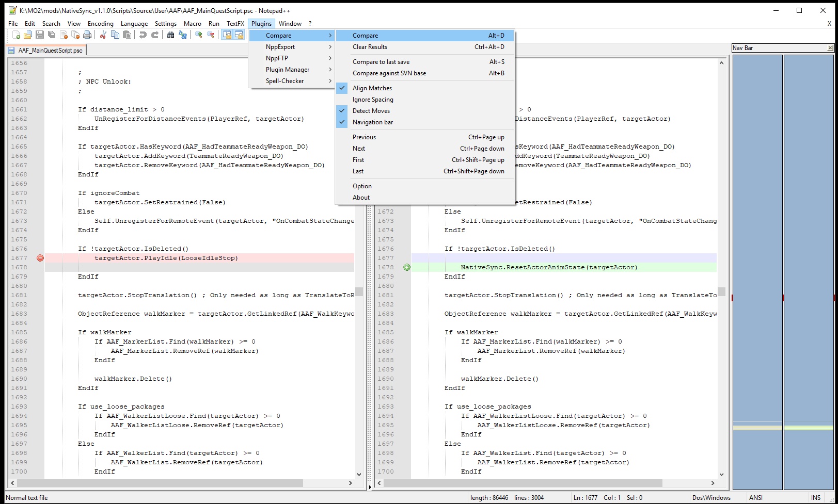Click the Save All toolbar icon
838x504 pixels.
click(x=52, y=35)
